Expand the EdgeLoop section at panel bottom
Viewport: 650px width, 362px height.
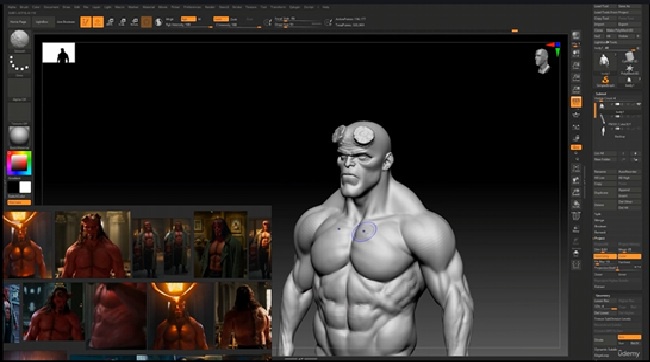601,355
